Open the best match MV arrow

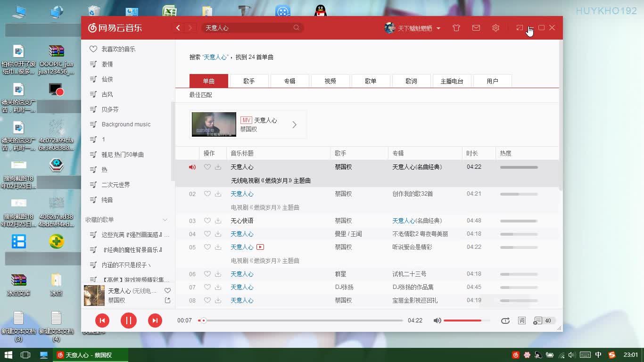tap(294, 124)
